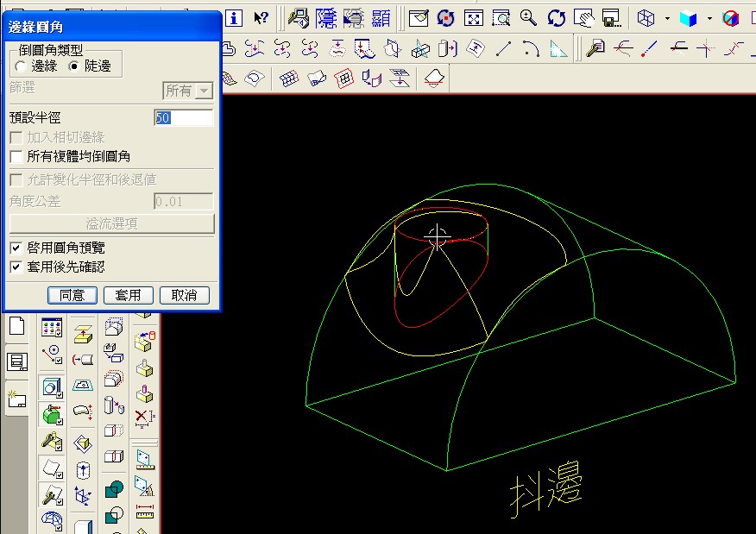The width and height of the screenshot is (756, 534).
Task: Click the boss feature on yellow block icon
Action: point(144,368)
